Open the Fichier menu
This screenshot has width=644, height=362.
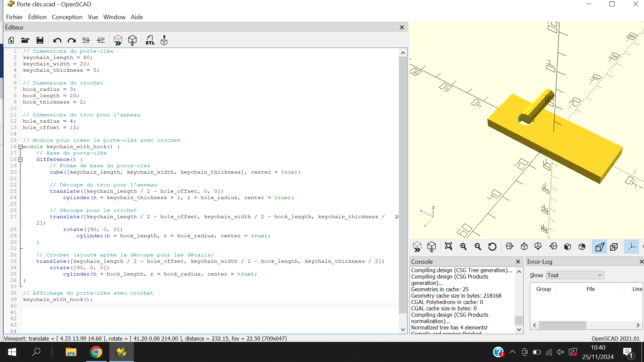tap(14, 17)
